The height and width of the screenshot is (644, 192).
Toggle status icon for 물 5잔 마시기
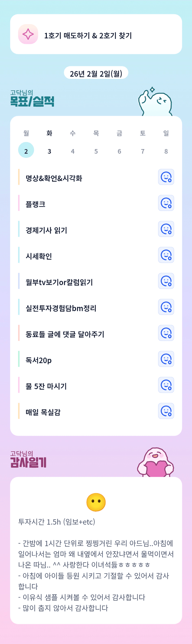pos(166,385)
